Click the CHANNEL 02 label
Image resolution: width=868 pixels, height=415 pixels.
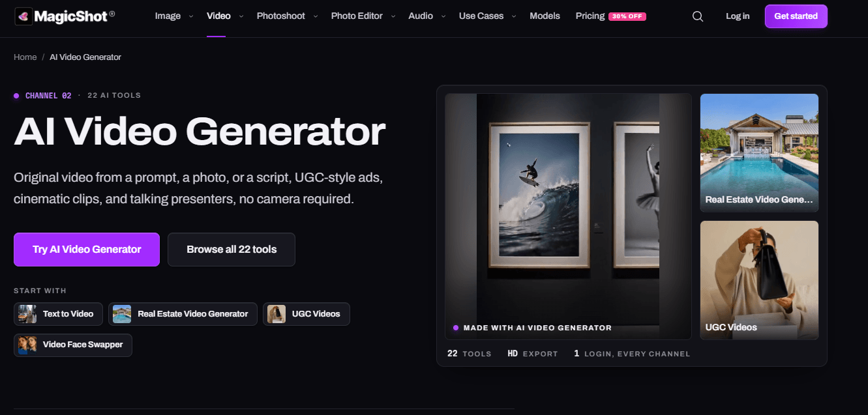coord(48,96)
